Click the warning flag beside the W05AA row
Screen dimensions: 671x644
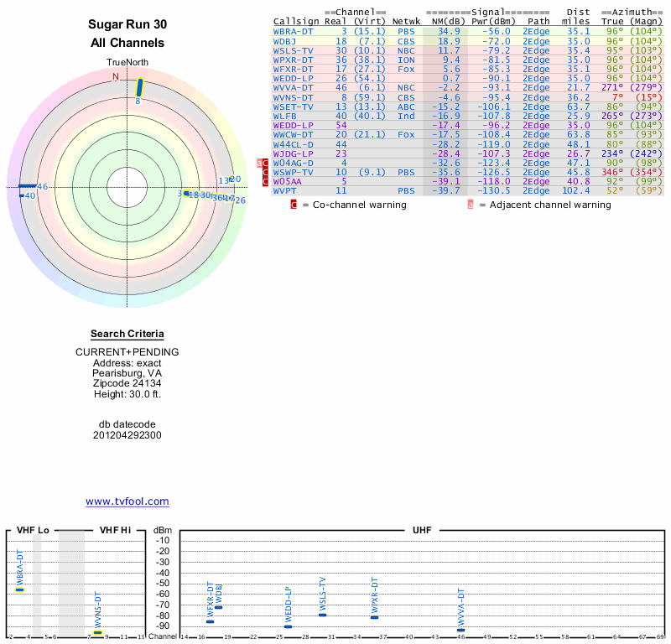[x=266, y=181]
